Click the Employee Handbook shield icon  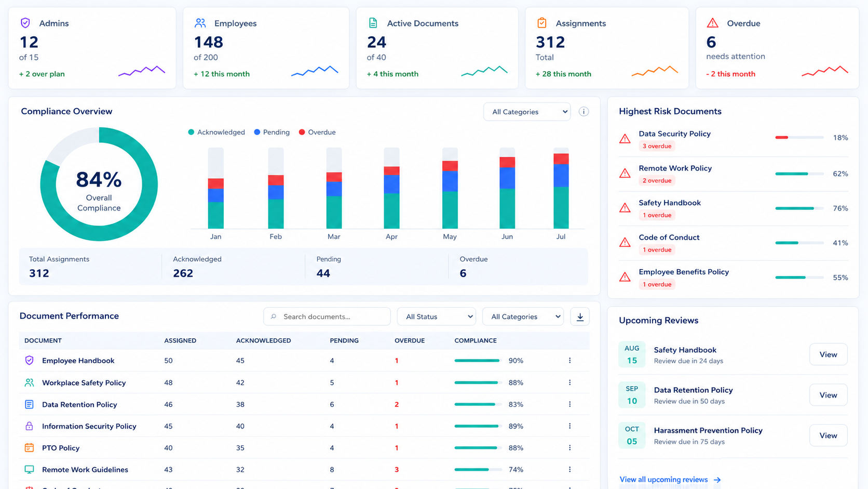[x=29, y=360]
